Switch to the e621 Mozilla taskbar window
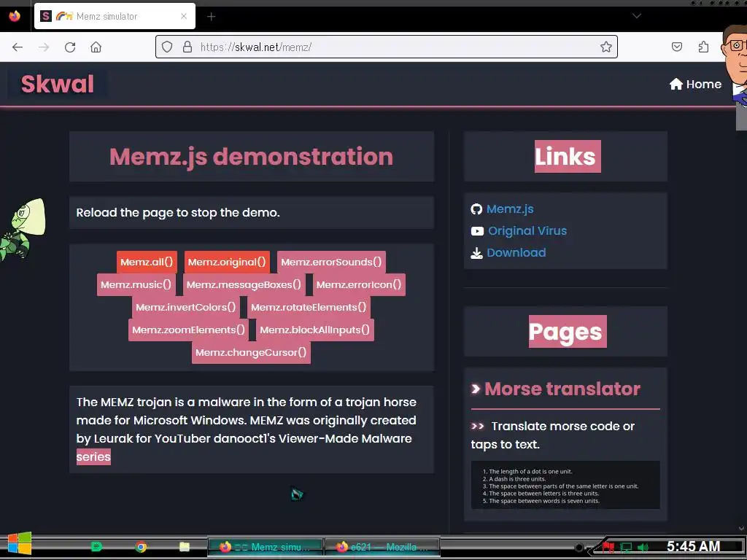Viewport: 747px width, 560px height. 382,547
